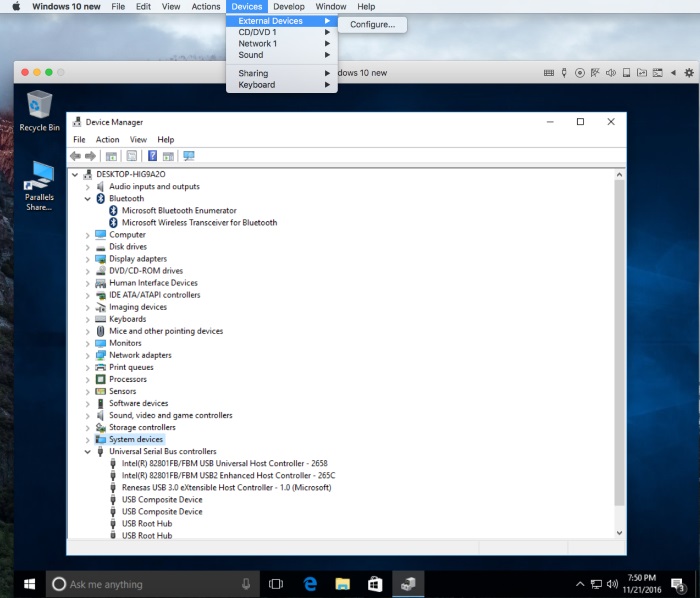Click the blue Help question-mark toolbar icon
Screen dimensions: 700x598
point(152,156)
